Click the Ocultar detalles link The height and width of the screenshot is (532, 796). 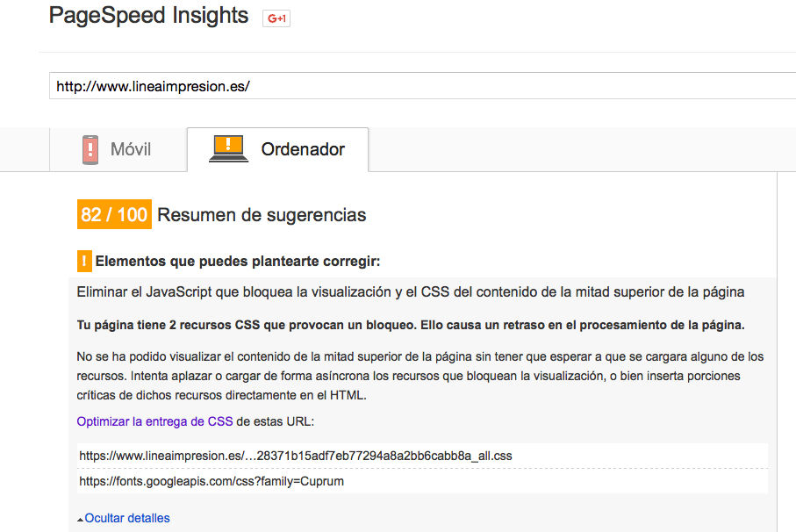coord(127,518)
